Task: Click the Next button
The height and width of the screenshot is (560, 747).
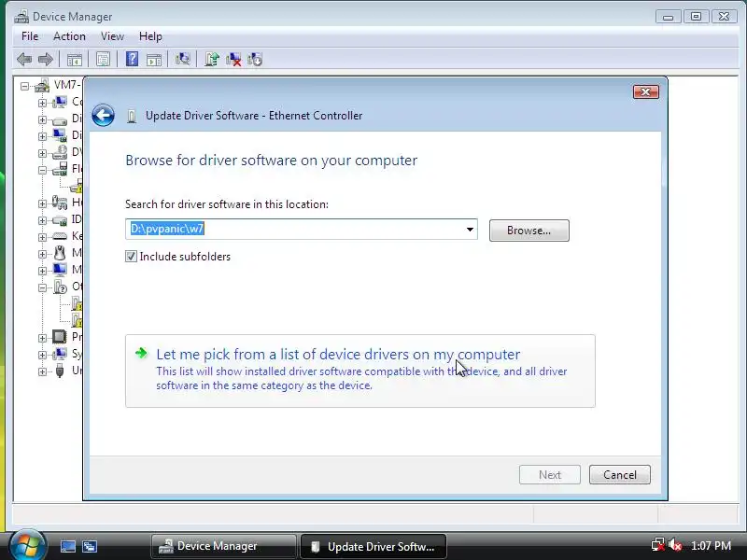Action: 550,475
